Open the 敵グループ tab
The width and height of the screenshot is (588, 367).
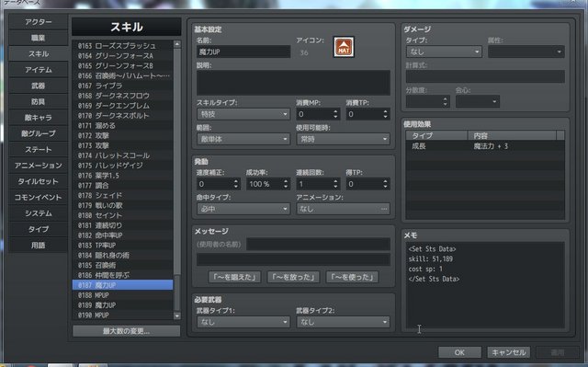(x=39, y=133)
